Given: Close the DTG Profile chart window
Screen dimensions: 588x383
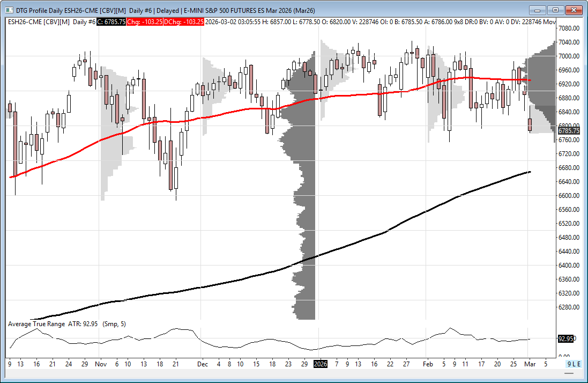Looking at the screenshot, I should pos(574,10).
